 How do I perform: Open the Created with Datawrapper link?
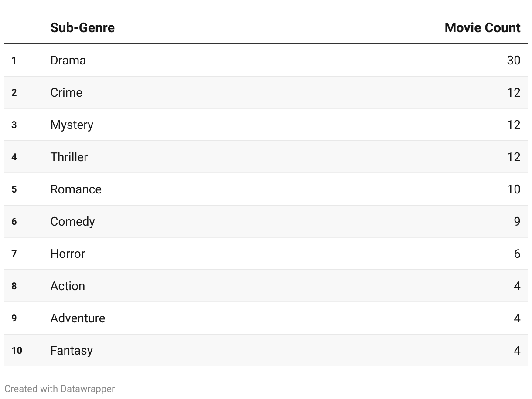(x=60, y=389)
